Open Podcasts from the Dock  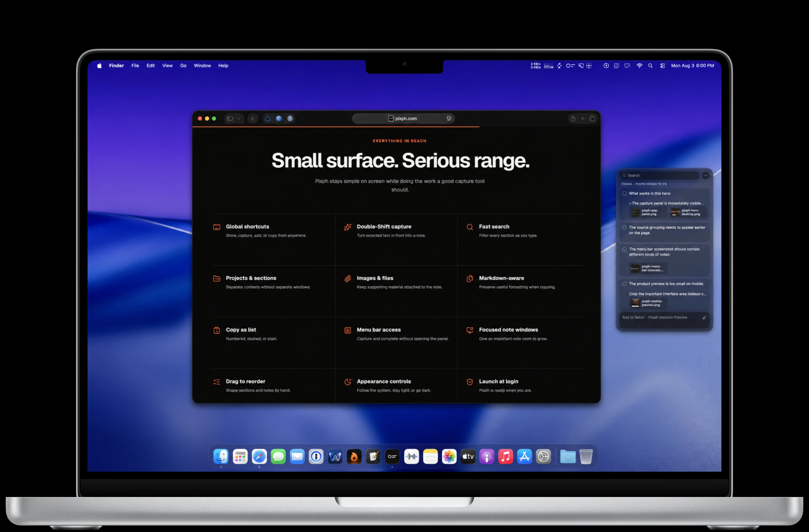point(487,456)
